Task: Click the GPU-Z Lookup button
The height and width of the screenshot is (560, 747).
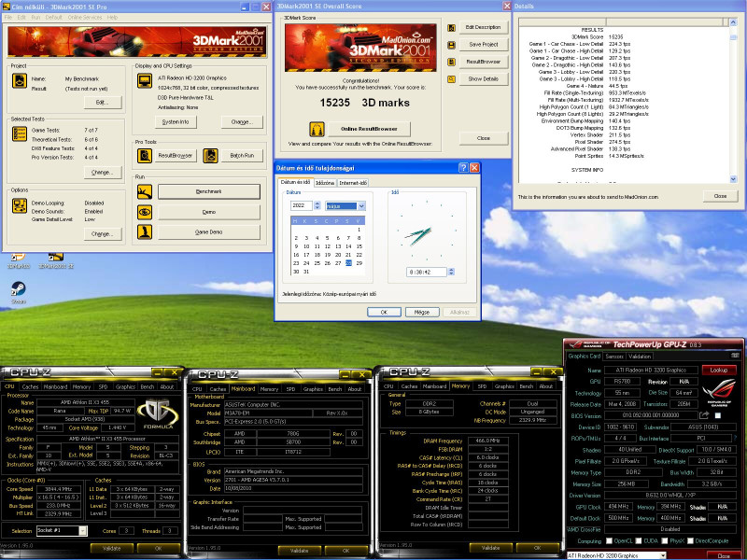Action: 719,370
